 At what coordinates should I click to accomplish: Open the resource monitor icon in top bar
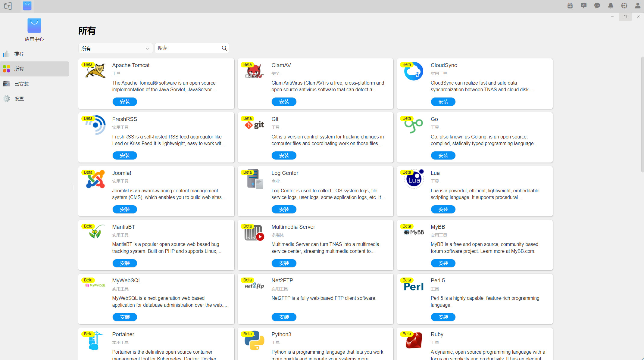(x=583, y=5)
